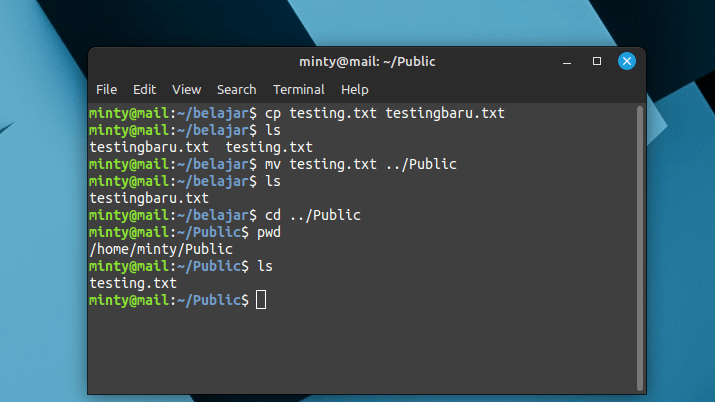Click the terminal vertical scrollbar
This screenshot has width=715, height=402.
pyautogui.click(x=640, y=248)
